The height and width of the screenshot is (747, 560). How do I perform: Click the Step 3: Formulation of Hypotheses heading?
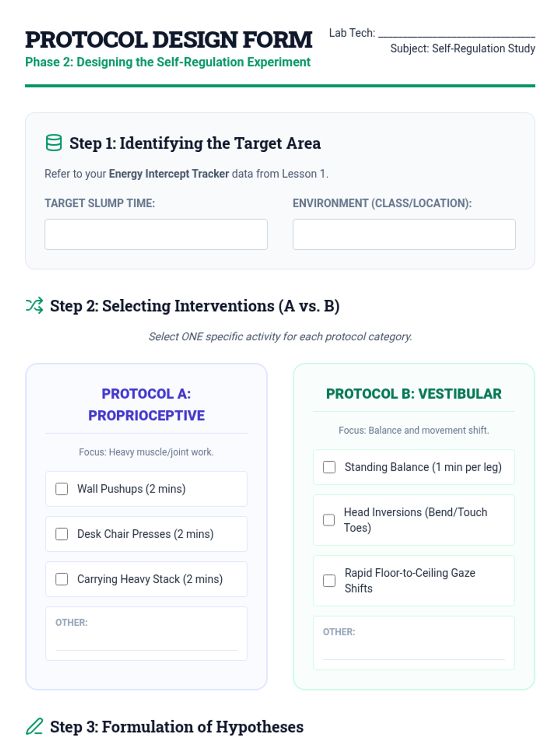click(x=176, y=727)
